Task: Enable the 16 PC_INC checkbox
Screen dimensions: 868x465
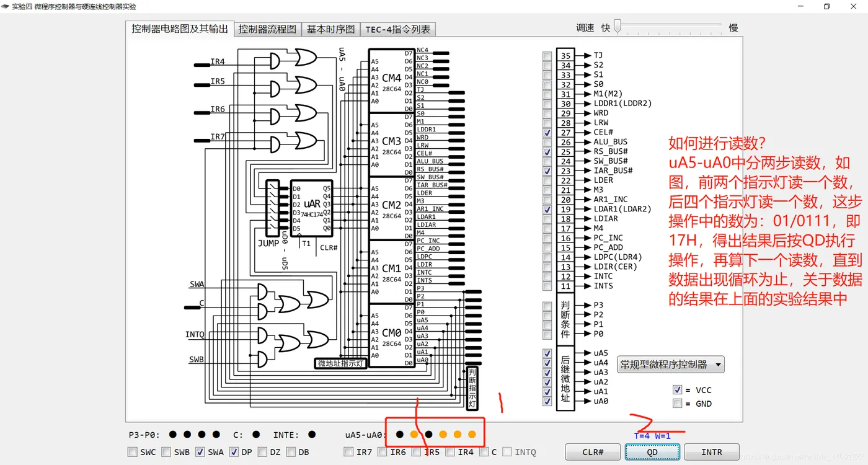Action: click(x=547, y=238)
